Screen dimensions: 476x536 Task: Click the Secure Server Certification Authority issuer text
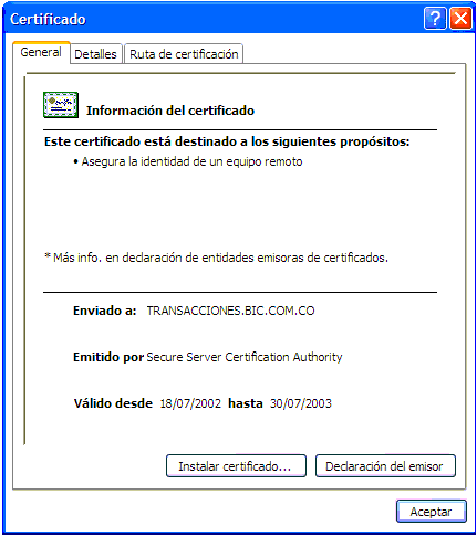(x=244, y=357)
